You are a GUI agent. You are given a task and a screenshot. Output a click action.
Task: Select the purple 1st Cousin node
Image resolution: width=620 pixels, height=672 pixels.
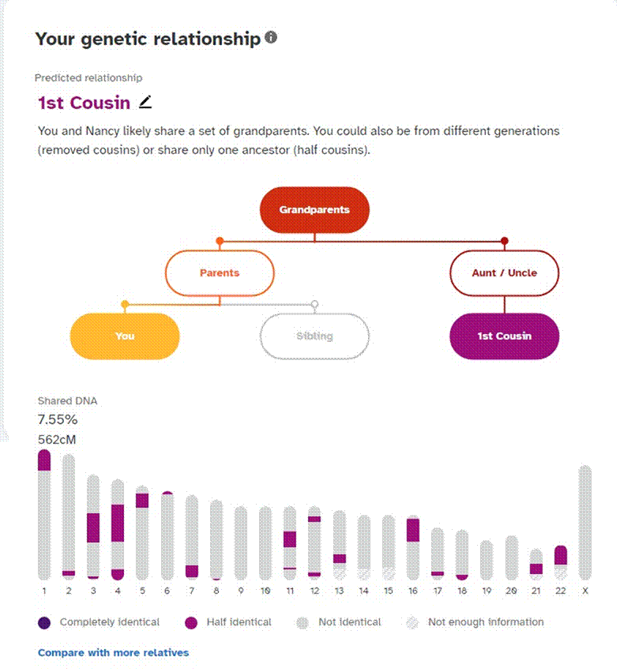[x=504, y=336]
